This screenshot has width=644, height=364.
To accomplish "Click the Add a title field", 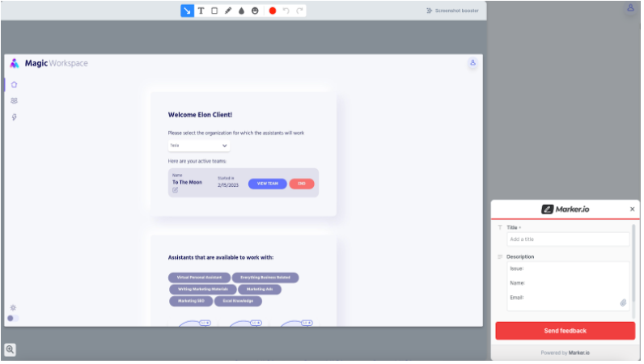I will coord(567,239).
